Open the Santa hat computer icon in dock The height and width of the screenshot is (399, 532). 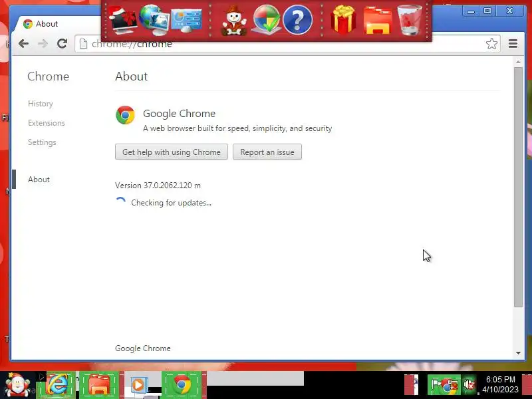[x=122, y=19]
